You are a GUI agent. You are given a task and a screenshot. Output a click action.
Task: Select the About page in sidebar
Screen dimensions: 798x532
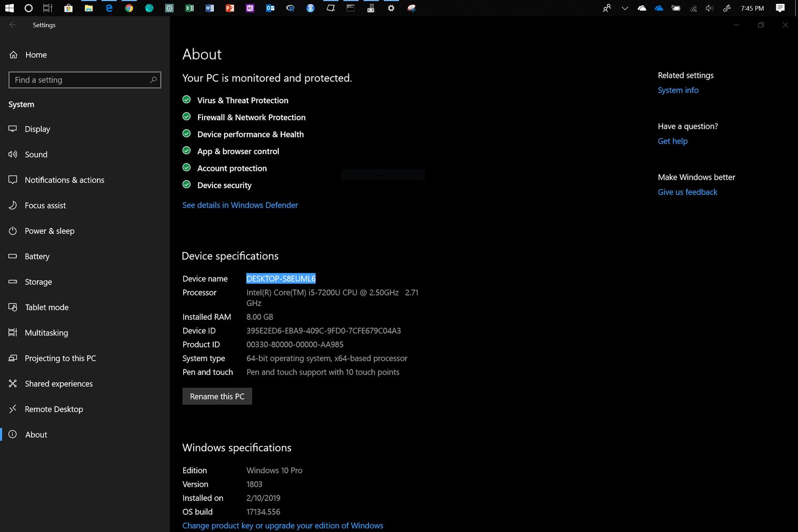click(85, 434)
